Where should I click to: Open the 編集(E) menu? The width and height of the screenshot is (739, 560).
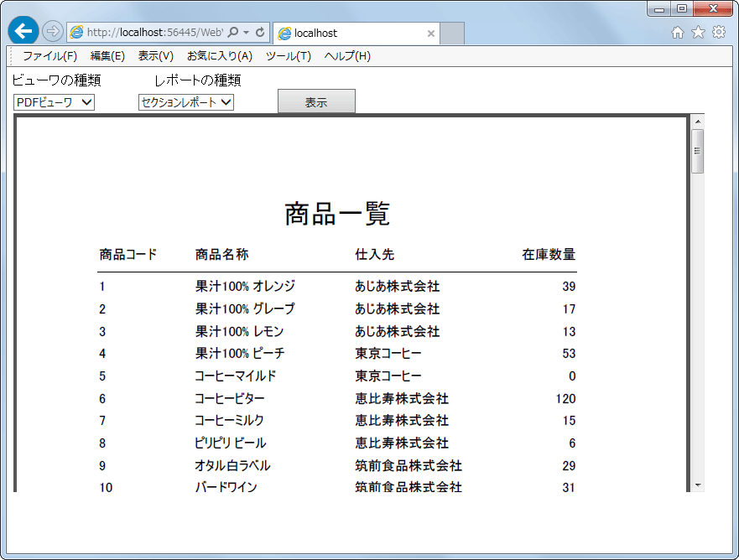click(x=107, y=56)
